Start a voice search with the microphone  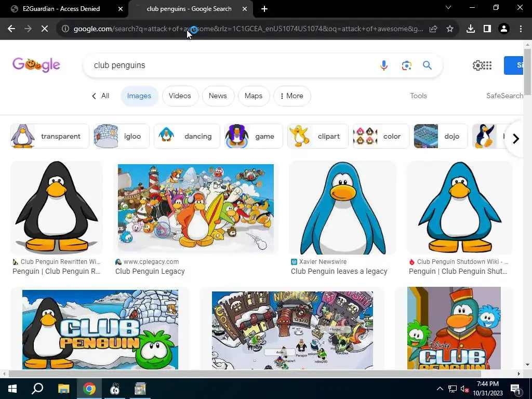coord(384,65)
